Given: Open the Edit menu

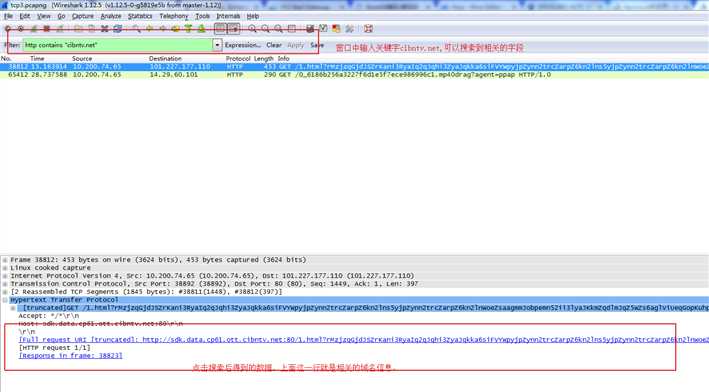Looking at the screenshot, I should tap(24, 16).
